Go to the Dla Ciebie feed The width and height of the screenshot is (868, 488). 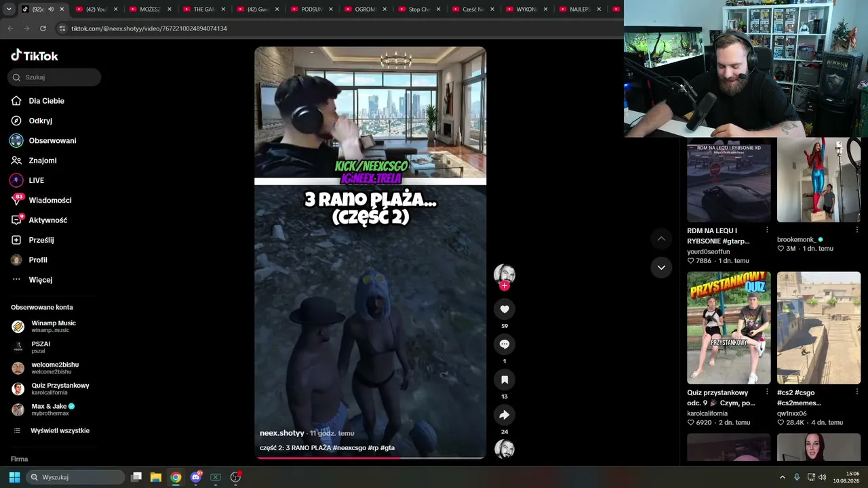pyautogui.click(x=38, y=101)
